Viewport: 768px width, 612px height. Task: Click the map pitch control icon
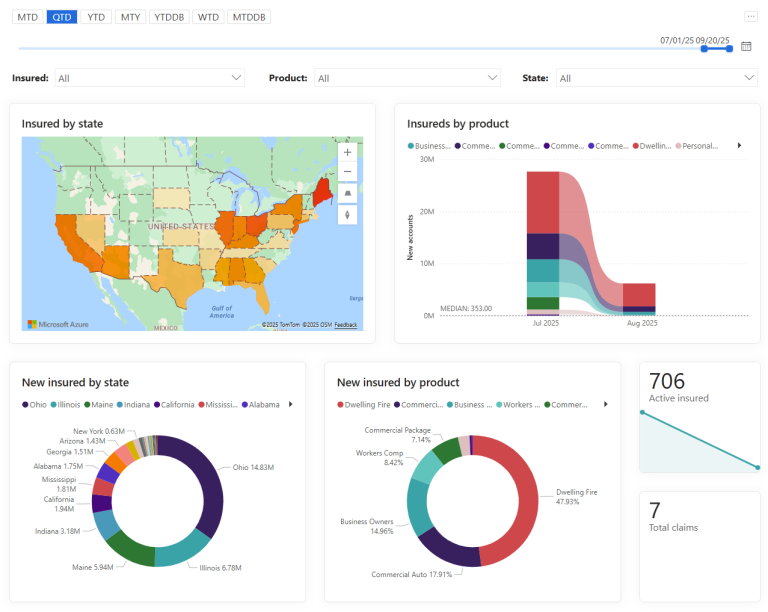(347, 193)
